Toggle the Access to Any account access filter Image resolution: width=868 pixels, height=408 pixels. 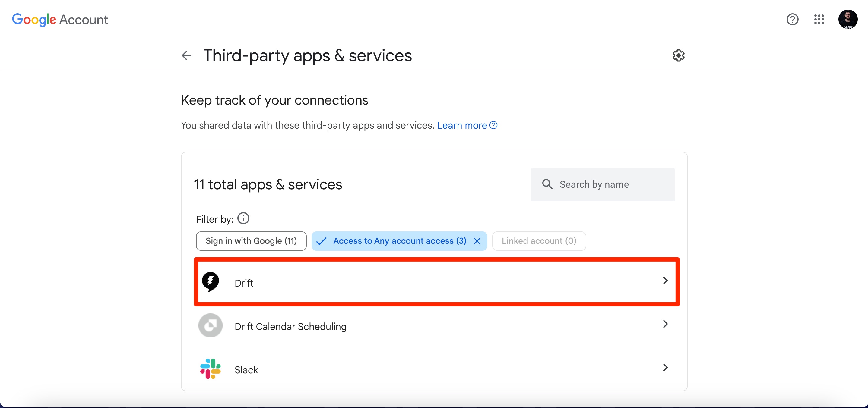click(399, 241)
